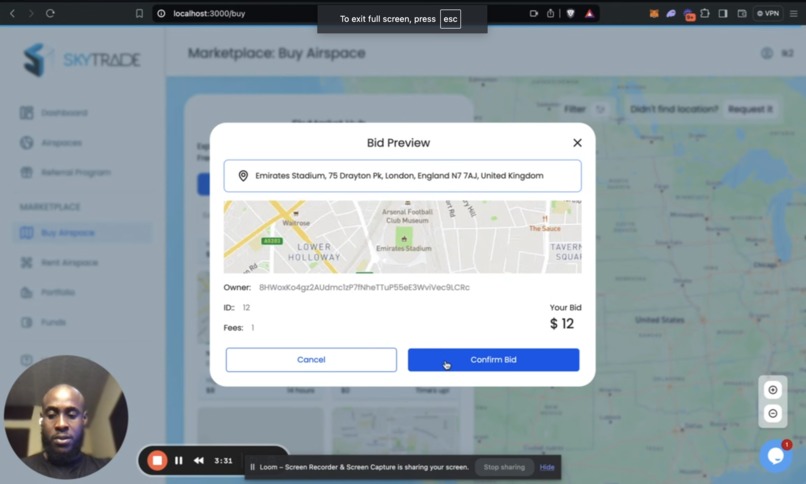Open the Filter control on map
The width and height of the screenshot is (806, 484).
pos(575,109)
